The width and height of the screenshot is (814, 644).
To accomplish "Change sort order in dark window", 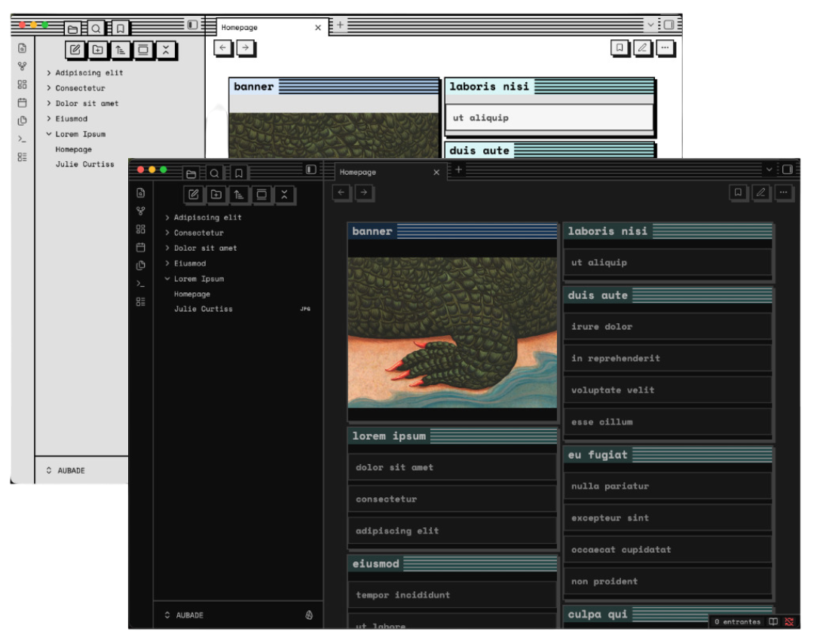I will pyautogui.click(x=239, y=194).
